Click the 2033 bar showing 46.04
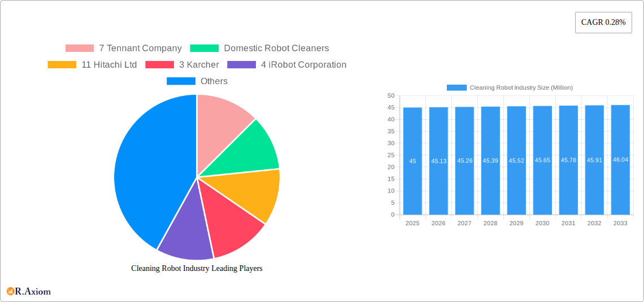 click(620, 160)
